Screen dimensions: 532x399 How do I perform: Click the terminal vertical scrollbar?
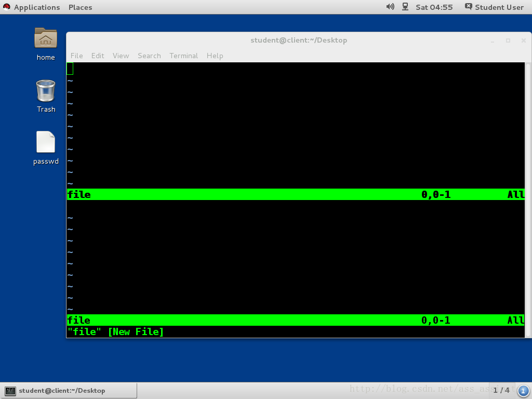(528, 200)
